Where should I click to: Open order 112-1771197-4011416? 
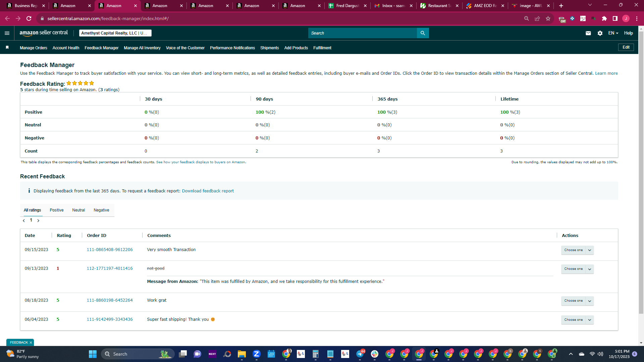110,268
